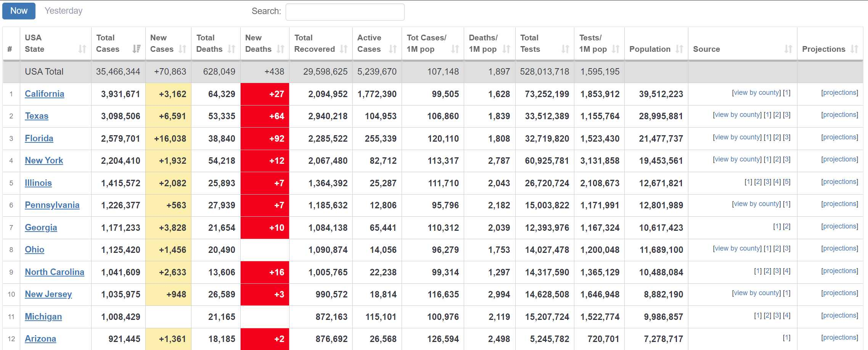
Task: View Texas data by county
Action: [737, 115]
